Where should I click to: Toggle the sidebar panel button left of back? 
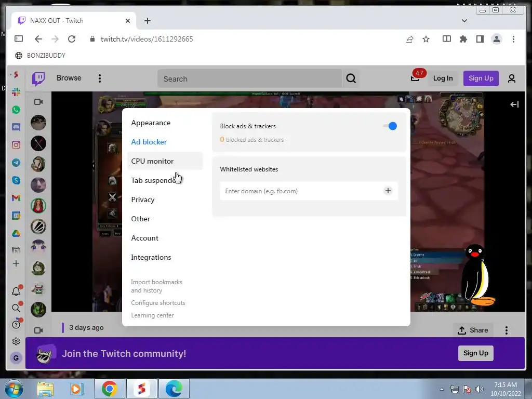pos(19,38)
